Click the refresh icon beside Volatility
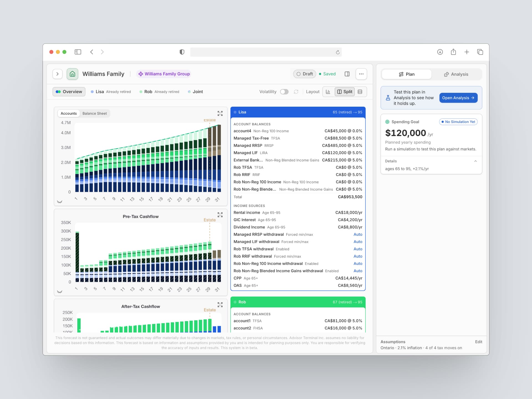532x399 pixels. point(296,92)
